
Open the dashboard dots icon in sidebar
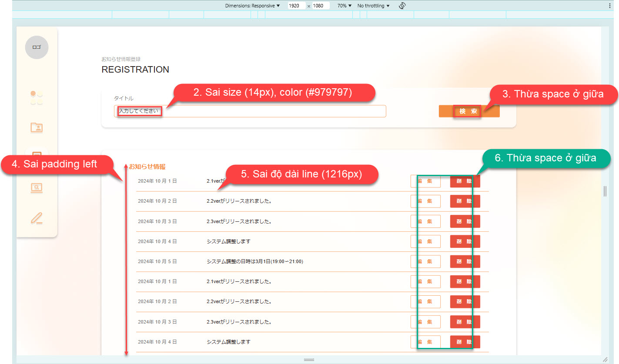[37, 98]
